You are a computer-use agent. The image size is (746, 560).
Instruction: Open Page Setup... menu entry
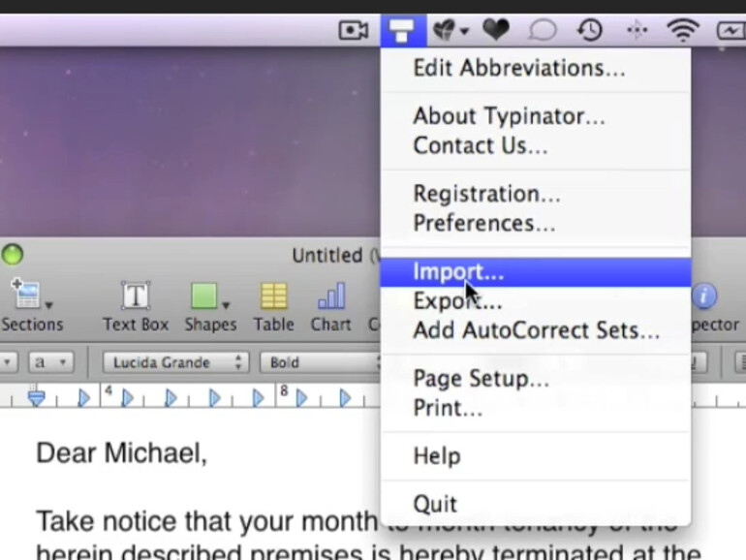[x=536, y=379]
